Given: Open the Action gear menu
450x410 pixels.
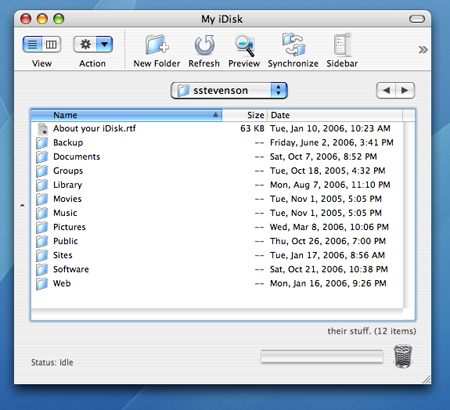Looking at the screenshot, I should click(93, 44).
